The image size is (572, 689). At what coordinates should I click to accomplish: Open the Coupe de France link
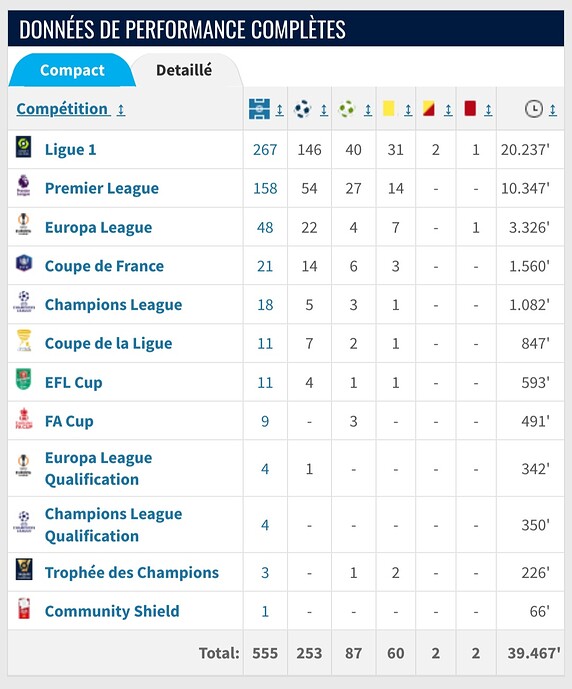104,266
